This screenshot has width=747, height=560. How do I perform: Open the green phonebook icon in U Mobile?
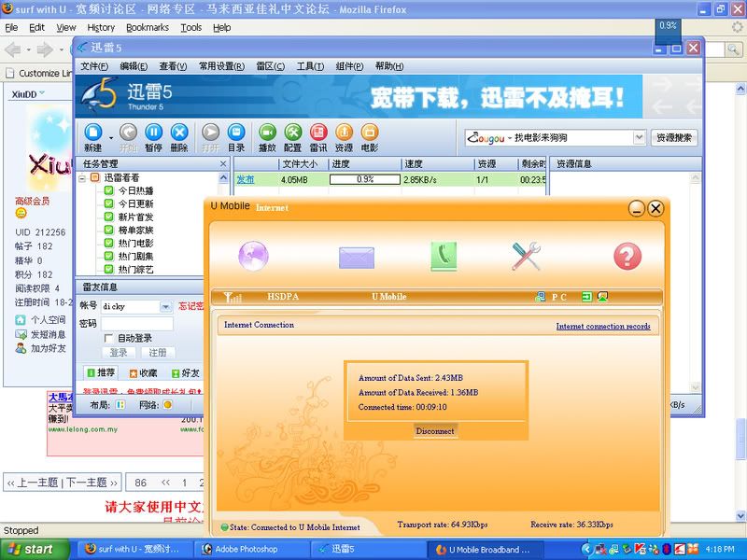444,256
